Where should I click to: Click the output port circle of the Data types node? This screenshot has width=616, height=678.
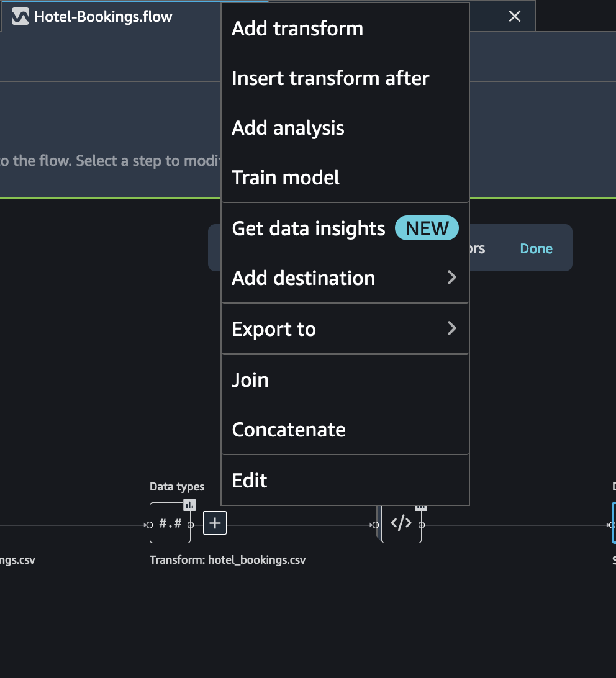(191, 523)
